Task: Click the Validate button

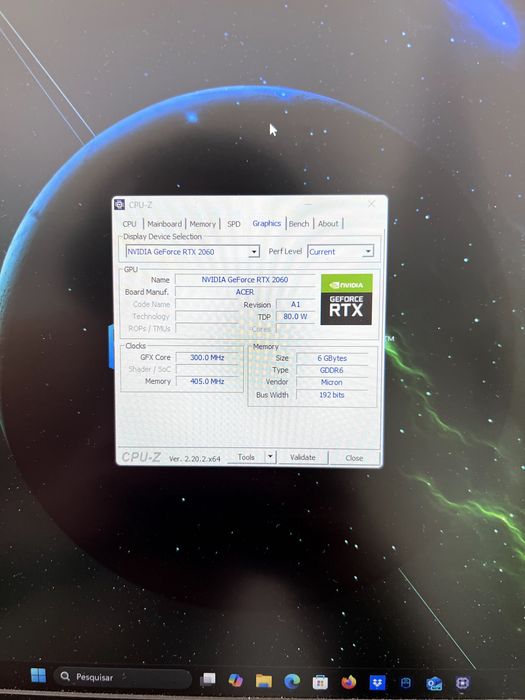Action: pos(303,457)
